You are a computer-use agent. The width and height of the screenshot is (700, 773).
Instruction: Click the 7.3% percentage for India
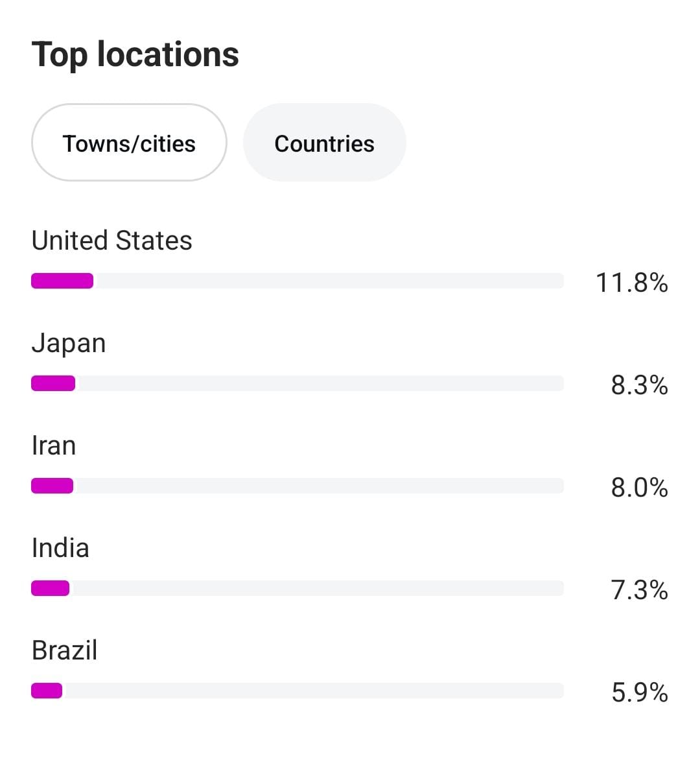pyautogui.click(x=639, y=590)
